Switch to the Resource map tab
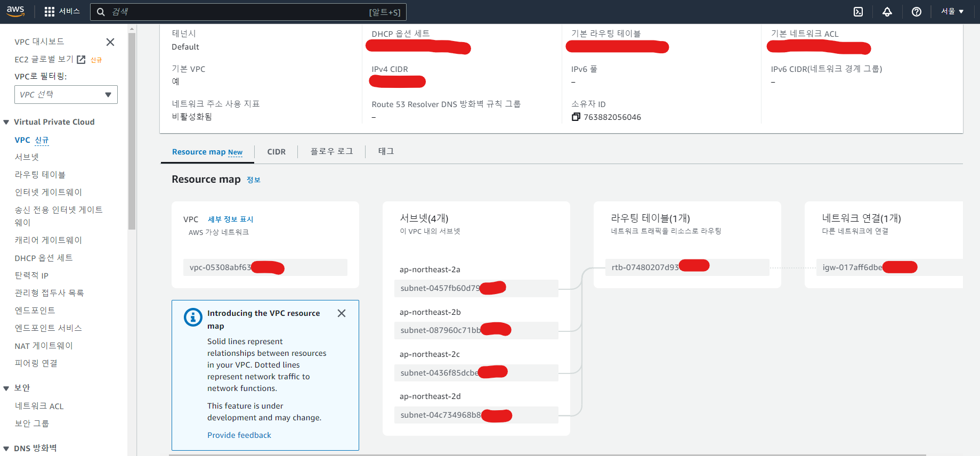Image resolution: width=980 pixels, height=456 pixels. (x=207, y=152)
